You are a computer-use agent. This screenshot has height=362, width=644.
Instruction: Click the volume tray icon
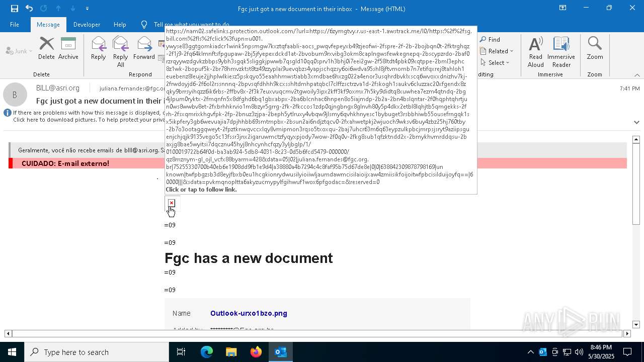click(x=579, y=352)
